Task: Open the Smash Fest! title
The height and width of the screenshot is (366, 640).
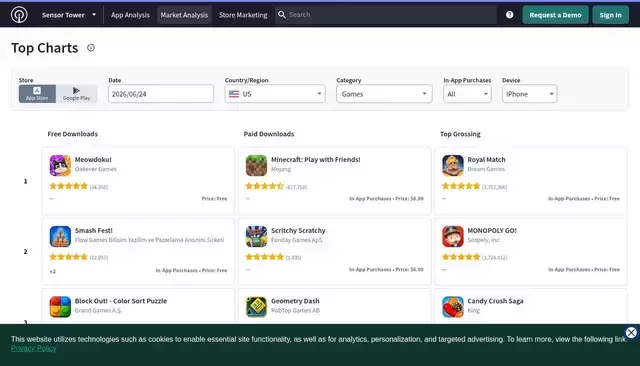Action: click(93, 231)
